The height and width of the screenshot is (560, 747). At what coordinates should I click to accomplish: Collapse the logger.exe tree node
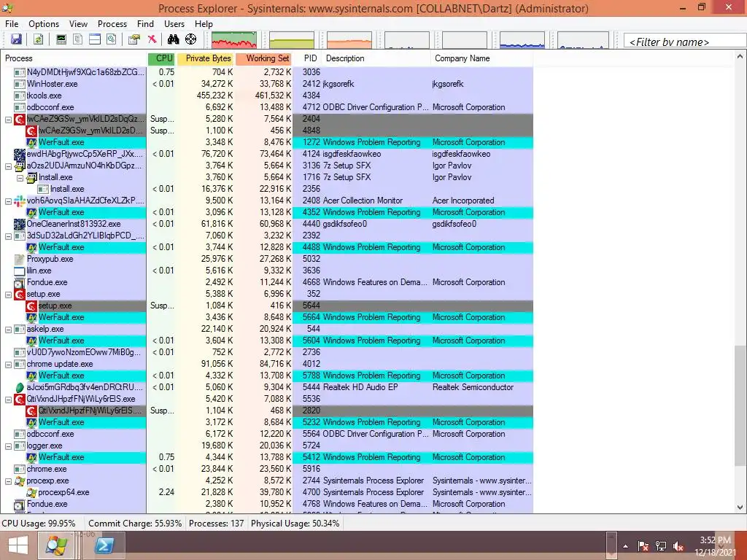tap(8, 446)
